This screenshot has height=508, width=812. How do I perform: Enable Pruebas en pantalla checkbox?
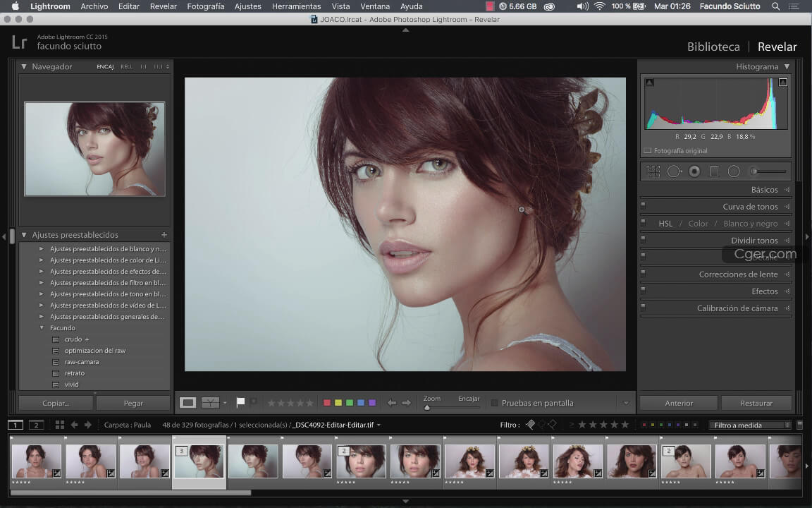pyautogui.click(x=495, y=403)
